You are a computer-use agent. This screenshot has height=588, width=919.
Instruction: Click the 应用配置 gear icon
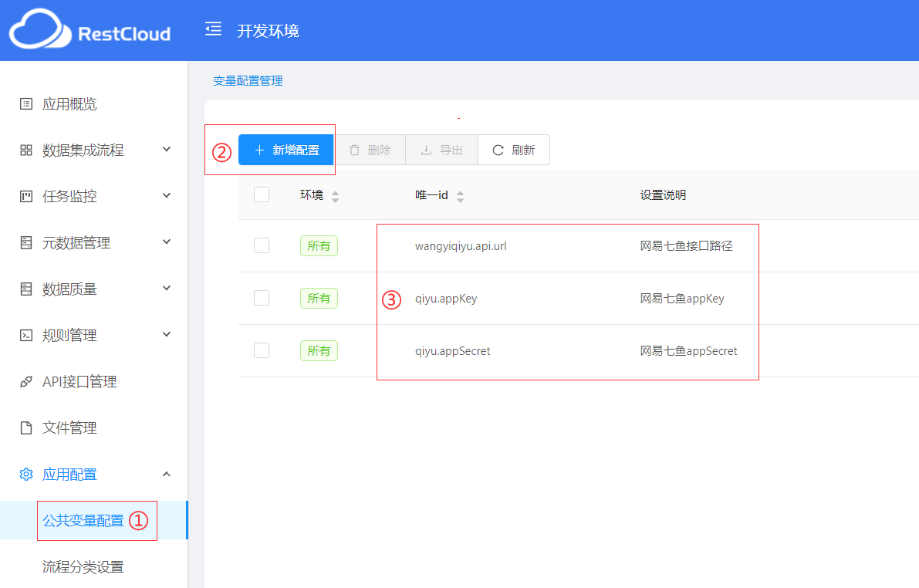26,475
